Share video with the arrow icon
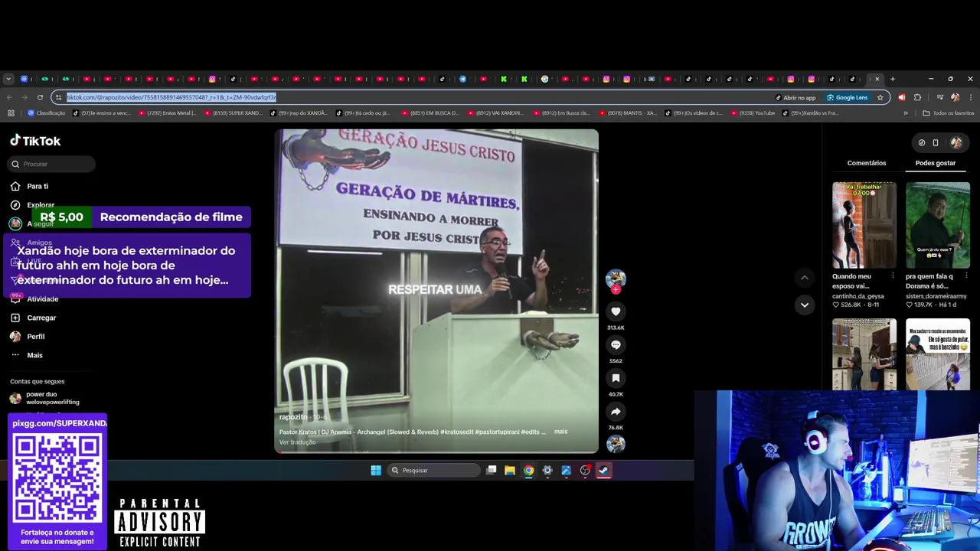Screen dimensions: 980x551 pos(616,412)
